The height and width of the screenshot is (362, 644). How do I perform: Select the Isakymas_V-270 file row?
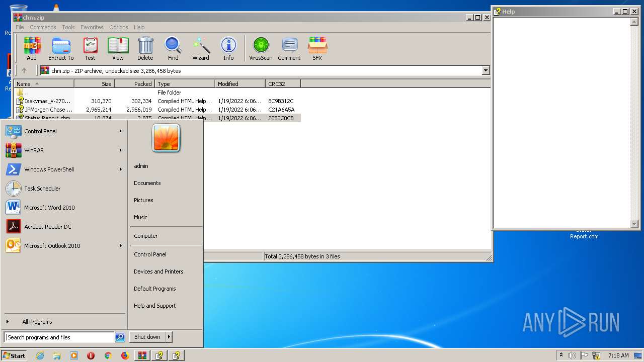(157, 101)
